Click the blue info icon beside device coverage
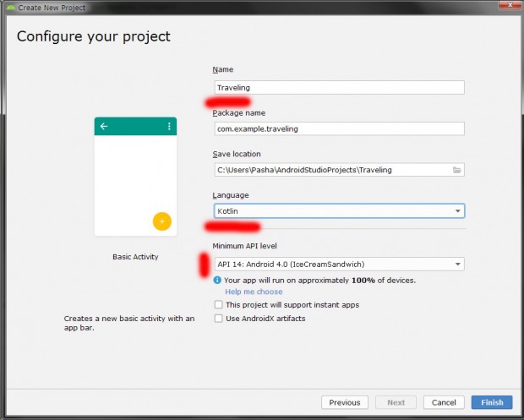 coord(218,280)
